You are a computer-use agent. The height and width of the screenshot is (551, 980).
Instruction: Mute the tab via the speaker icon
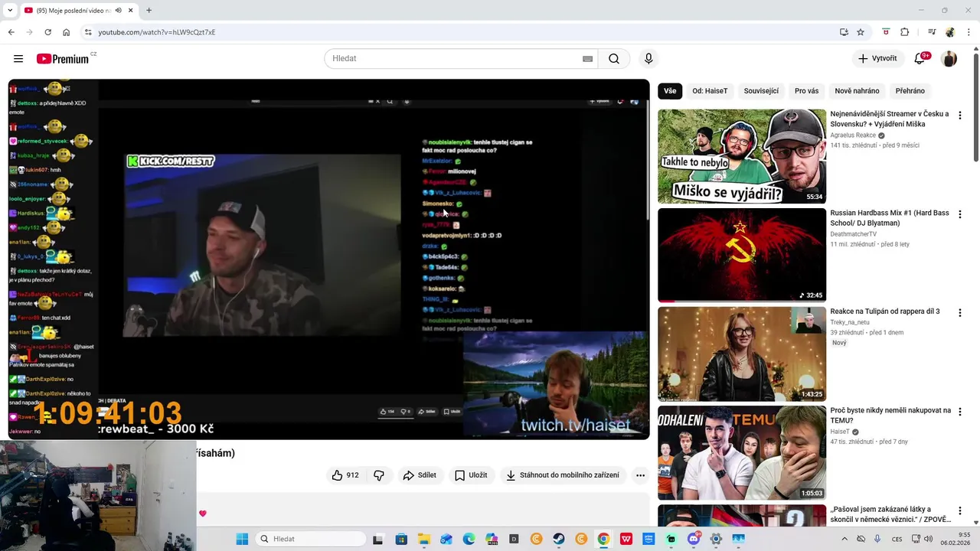[119, 10]
